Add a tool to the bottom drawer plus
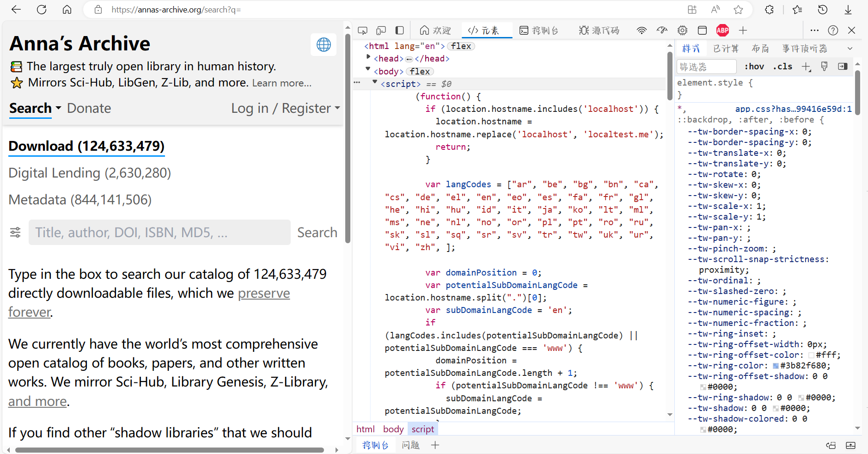The image size is (868, 454). coord(435,445)
